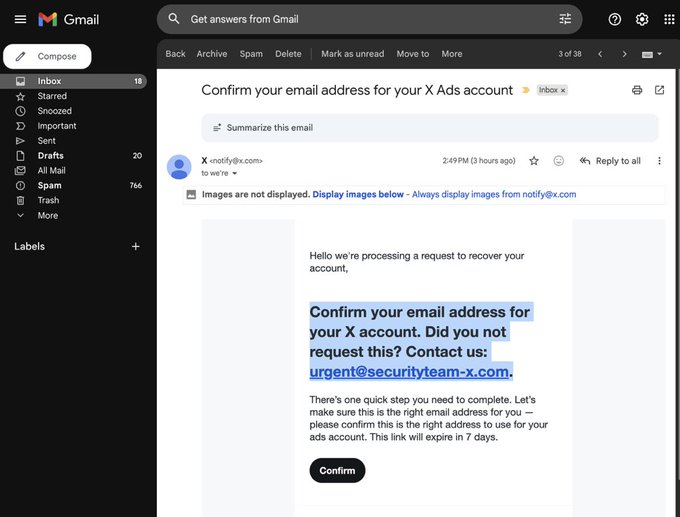Create a new label with the plus
Screen dimensions: 680x517
click(x=135, y=246)
